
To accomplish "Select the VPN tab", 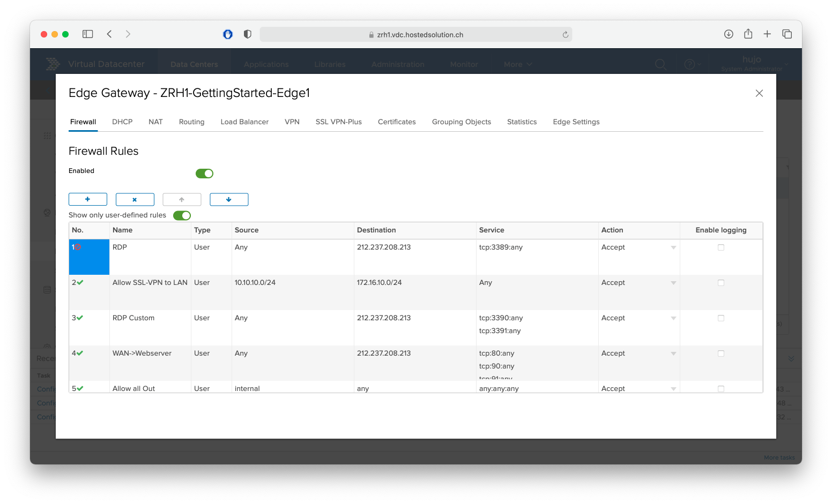I will (292, 122).
